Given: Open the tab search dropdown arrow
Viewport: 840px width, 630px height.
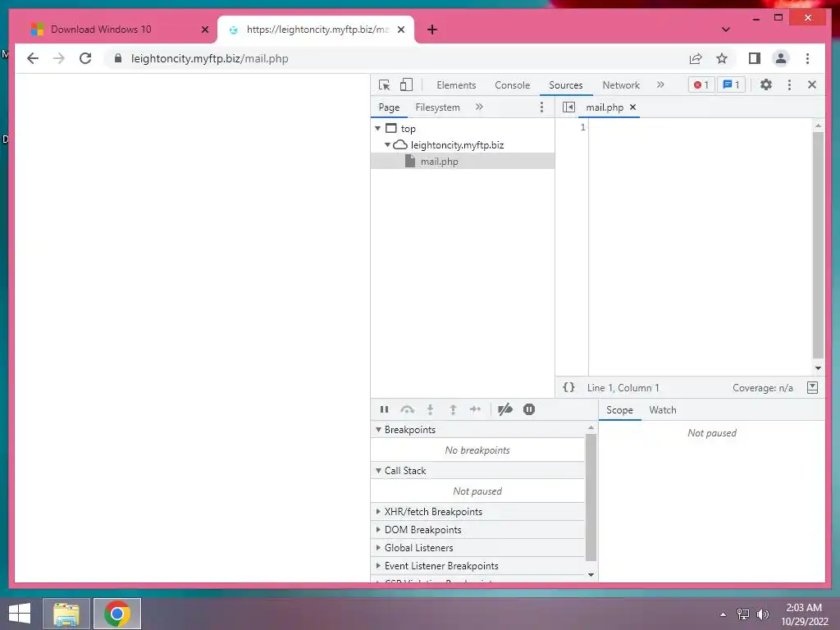Looking at the screenshot, I should pos(725,30).
